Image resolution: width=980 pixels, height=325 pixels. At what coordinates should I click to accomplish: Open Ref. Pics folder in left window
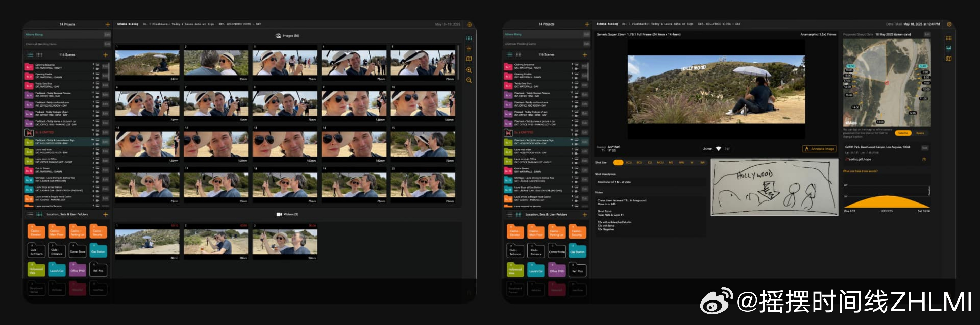coord(98,270)
